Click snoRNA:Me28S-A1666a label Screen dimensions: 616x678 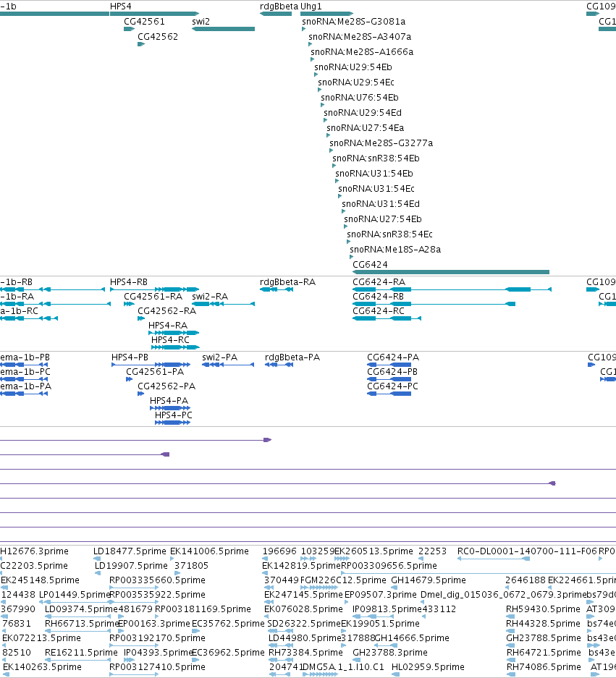pyautogui.click(x=362, y=52)
